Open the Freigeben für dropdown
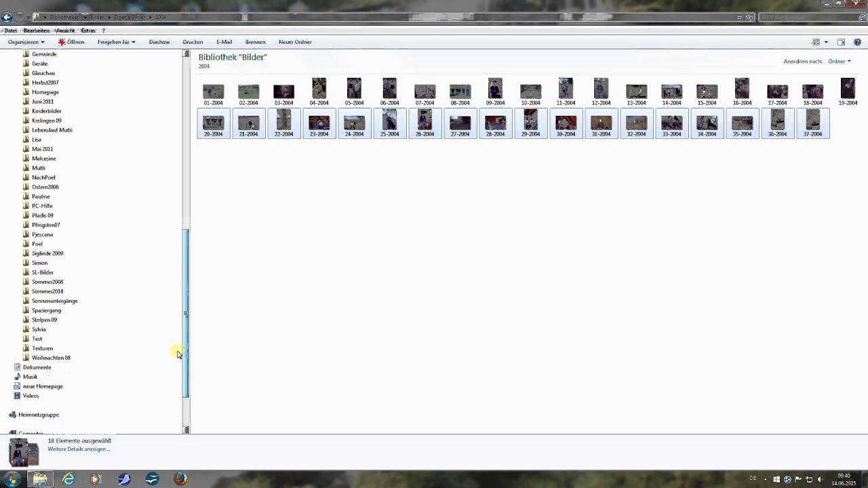 (x=116, y=42)
